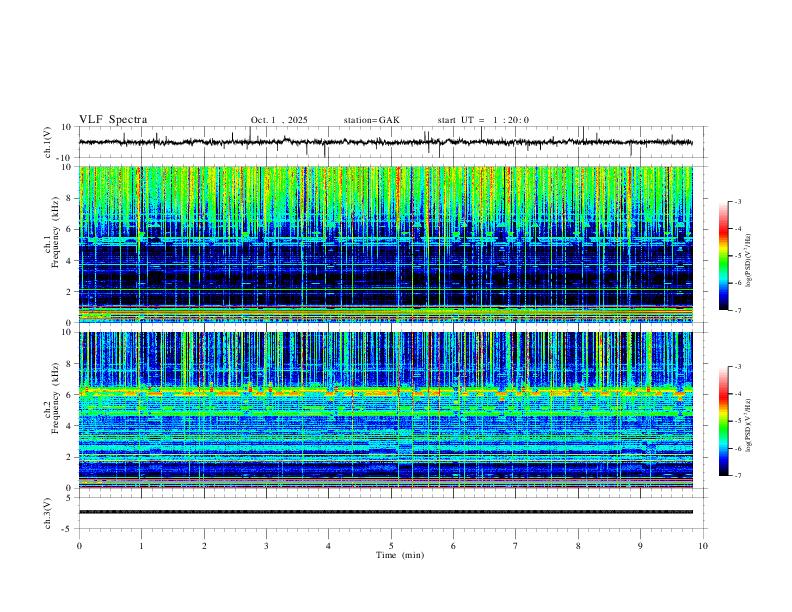Click the '5' tick on the time axis
Image resolution: width=792 pixels, height=612 pixels.
(x=391, y=546)
